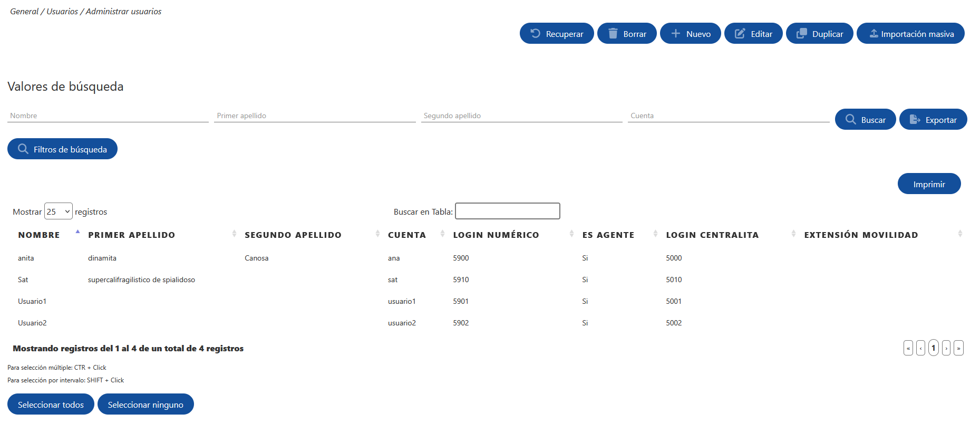Select the anita dinamita user row

point(490,258)
